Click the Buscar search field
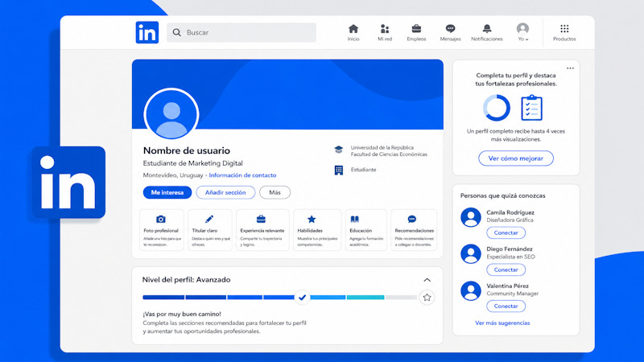 [x=242, y=32]
